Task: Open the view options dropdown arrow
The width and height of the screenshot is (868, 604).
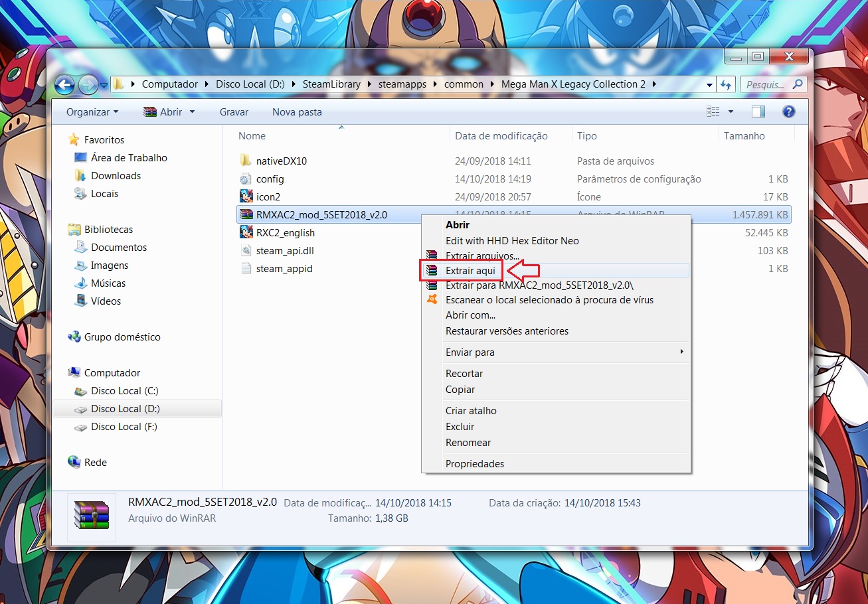Action: (731, 112)
